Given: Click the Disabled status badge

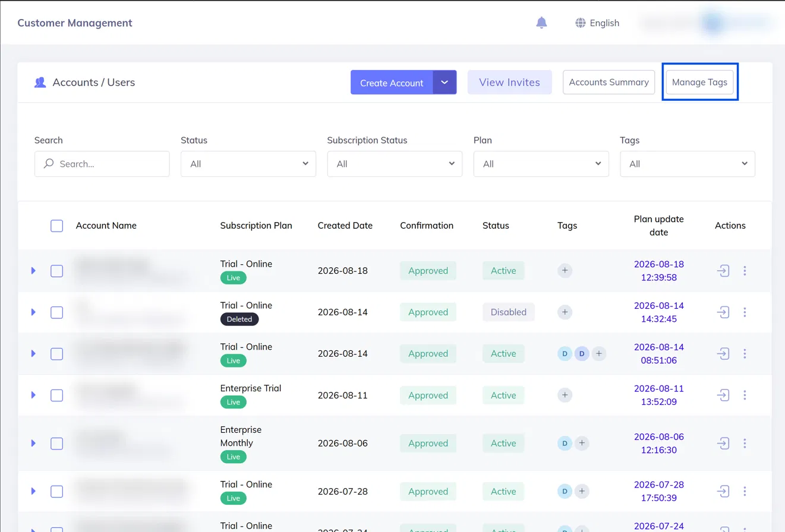Looking at the screenshot, I should 509,312.
